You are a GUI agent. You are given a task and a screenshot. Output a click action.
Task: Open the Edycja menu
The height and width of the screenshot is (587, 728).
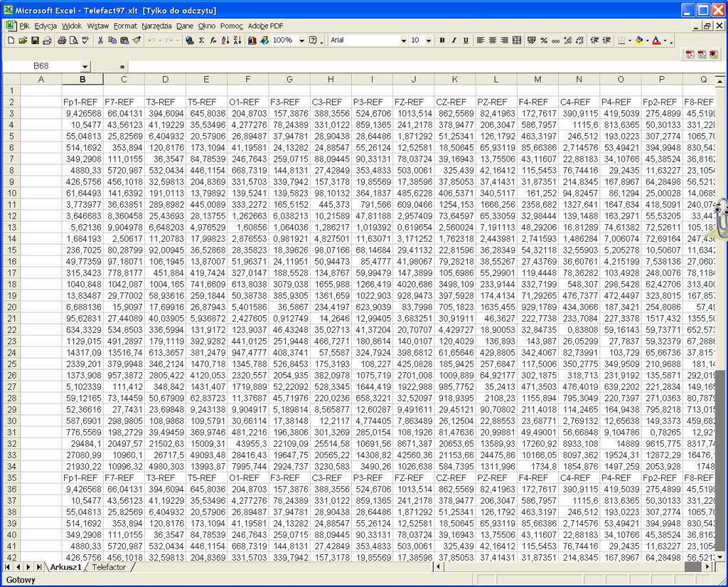click(45, 26)
